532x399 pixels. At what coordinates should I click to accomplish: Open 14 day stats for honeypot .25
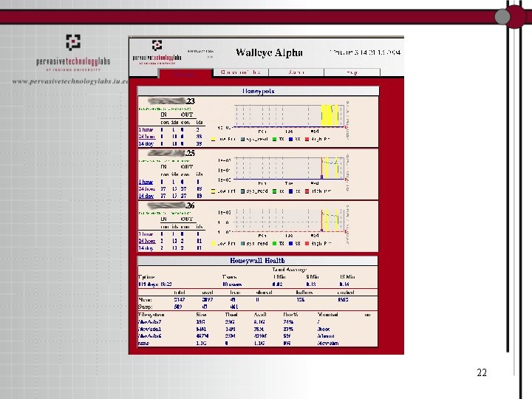[146, 196]
